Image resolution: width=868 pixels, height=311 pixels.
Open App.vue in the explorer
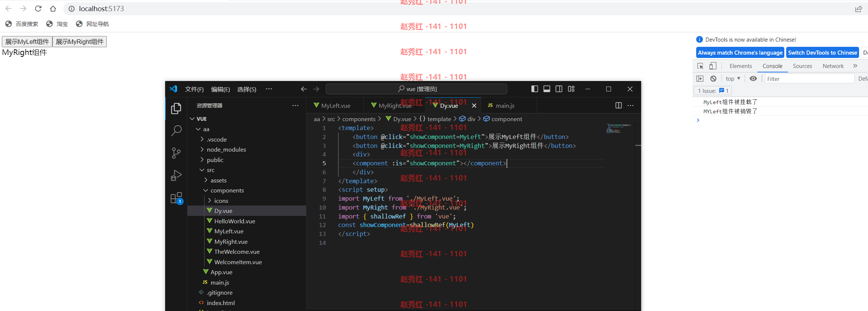[x=222, y=272]
